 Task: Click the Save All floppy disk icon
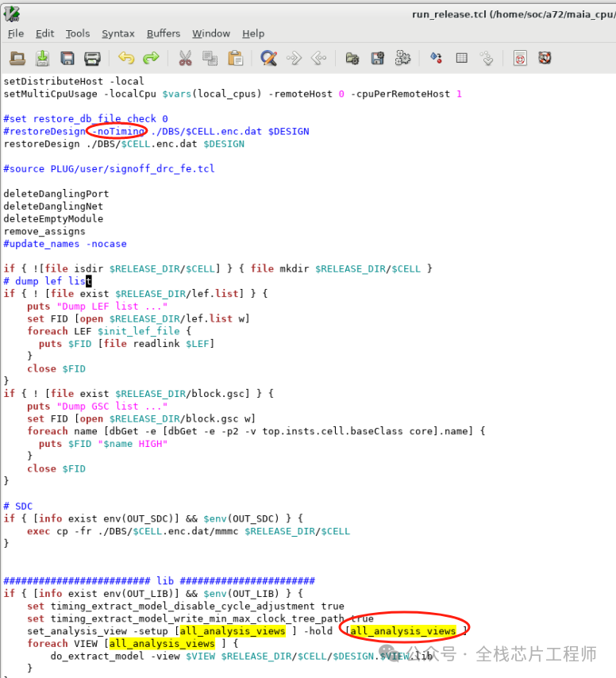pos(67,58)
